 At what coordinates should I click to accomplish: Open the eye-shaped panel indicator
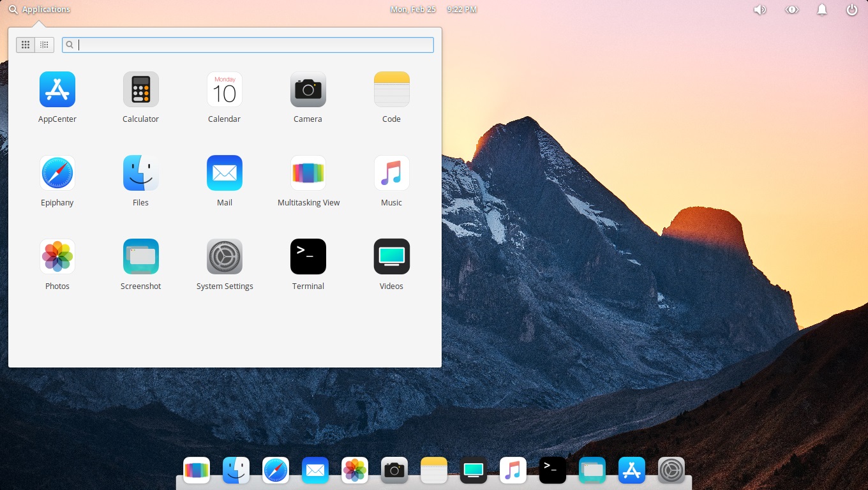(x=792, y=10)
